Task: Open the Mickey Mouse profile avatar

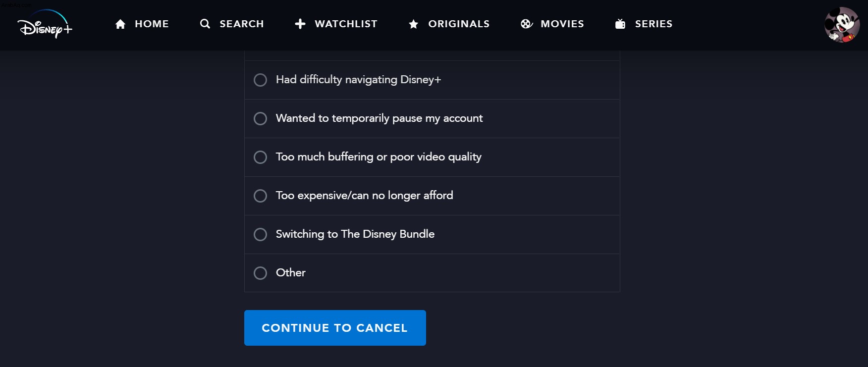Action: tap(842, 25)
